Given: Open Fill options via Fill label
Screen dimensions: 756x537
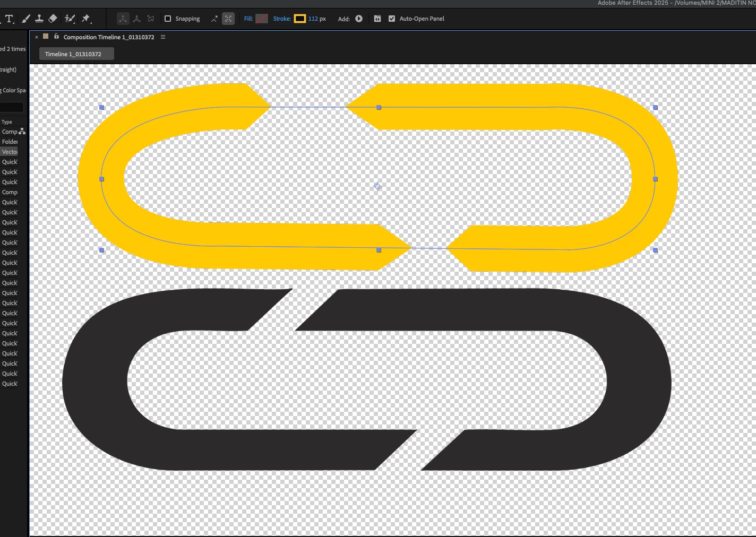Looking at the screenshot, I should 248,19.
